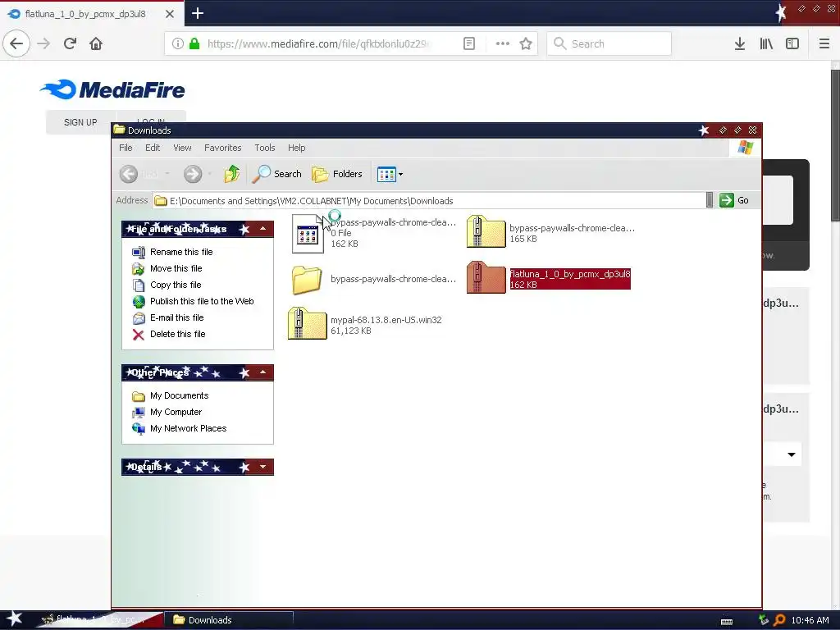The height and width of the screenshot is (630, 840).
Task: Select the bypass-paywalls-chrome-clea folder
Action: point(373,279)
